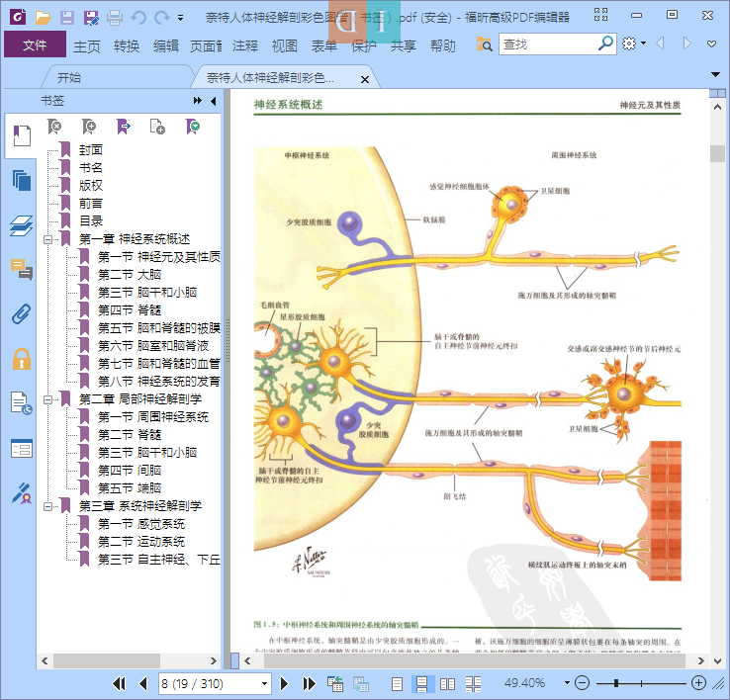Open file with the folder icon
730x700 pixels.
(43, 18)
